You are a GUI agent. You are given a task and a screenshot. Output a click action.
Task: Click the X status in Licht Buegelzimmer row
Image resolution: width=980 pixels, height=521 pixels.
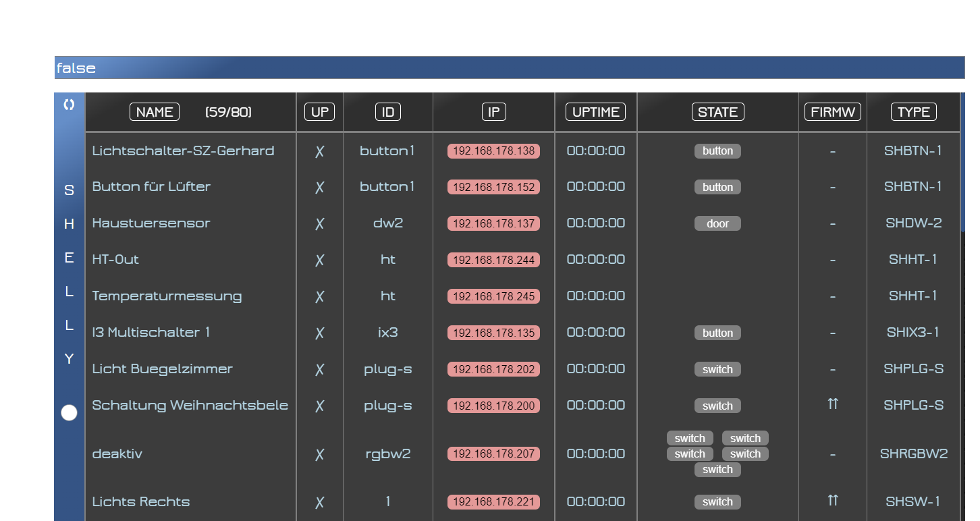pyautogui.click(x=319, y=370)
